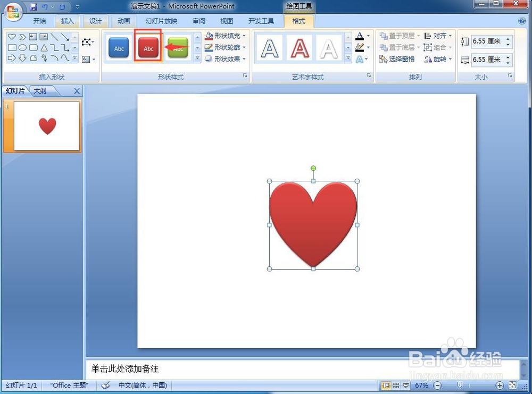Apply the blue Abc shape style
Viewport: 532px width, 394px height.
(119, 48)
